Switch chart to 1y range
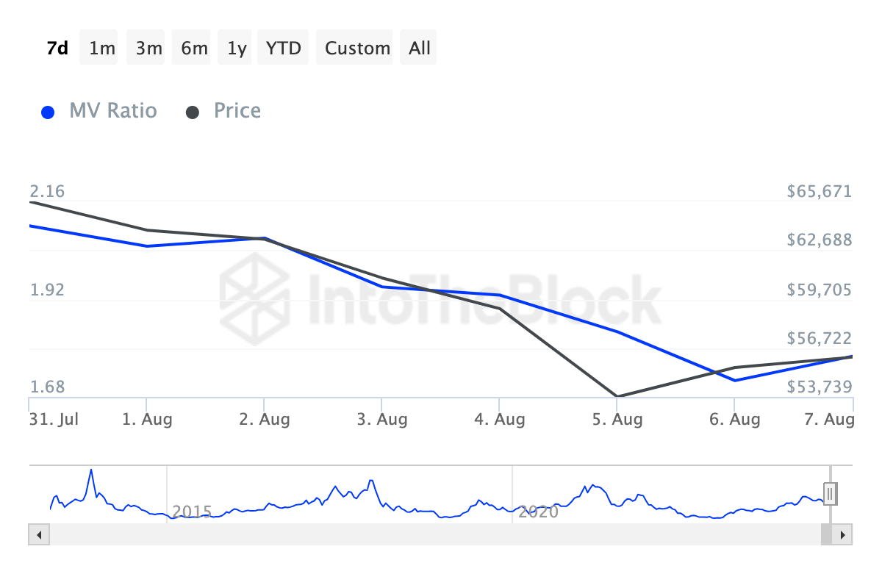Viewport: 882px width, 588px height. click(237, 49)
